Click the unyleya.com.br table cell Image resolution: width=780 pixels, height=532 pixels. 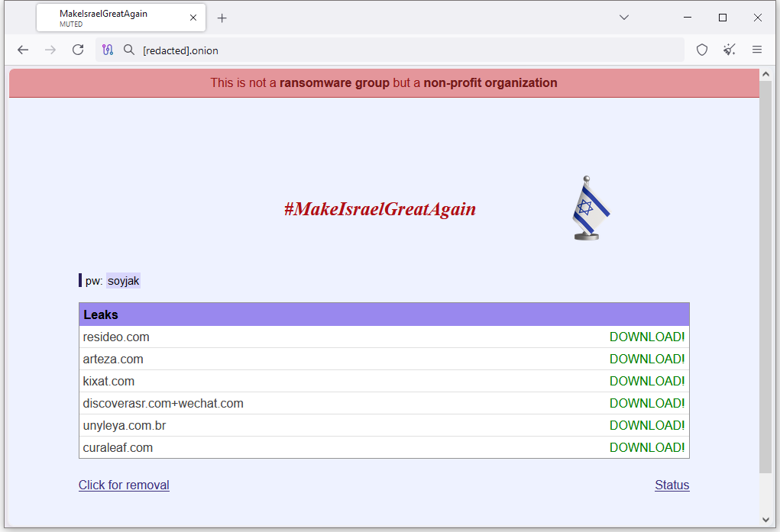(125, 426)
